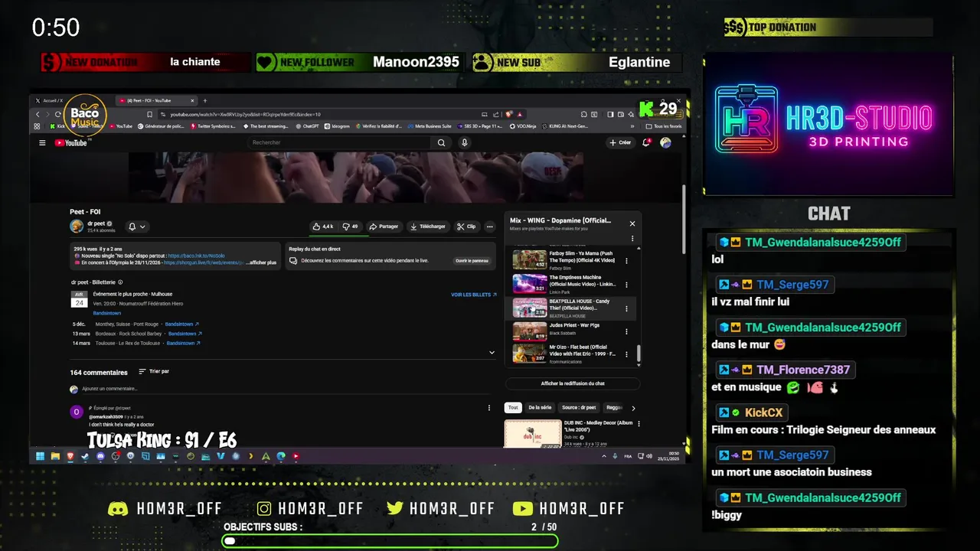980x551 pixels.
Task: Click the Brave shields icon in address bar
Action: coord(508,114)
